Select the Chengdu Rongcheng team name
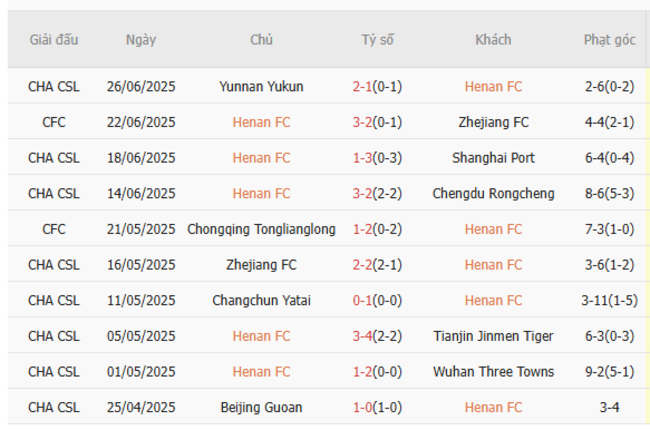This screenshot has width=650, height=430. pos(493,193)
